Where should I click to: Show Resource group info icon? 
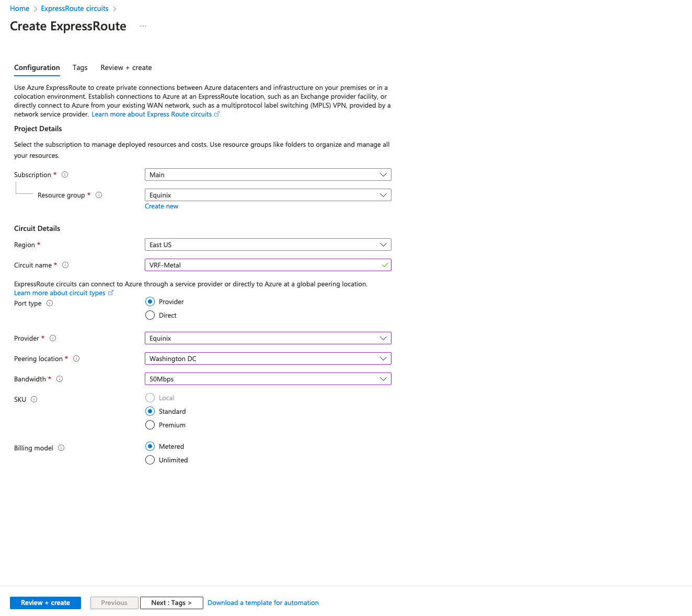coord(99,195)
